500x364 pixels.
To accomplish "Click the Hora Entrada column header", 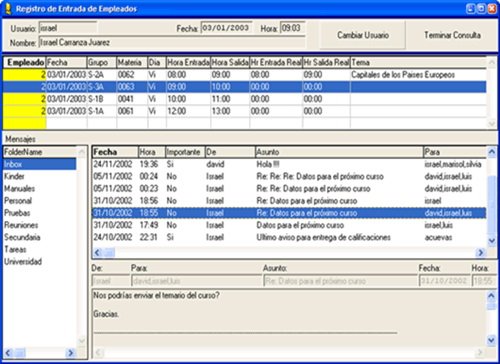I will tap(188, 62).
